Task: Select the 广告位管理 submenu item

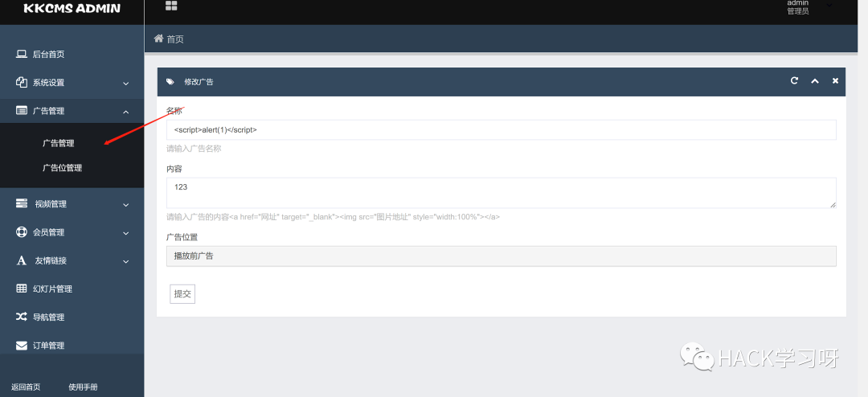Action: tap(63, 168)
